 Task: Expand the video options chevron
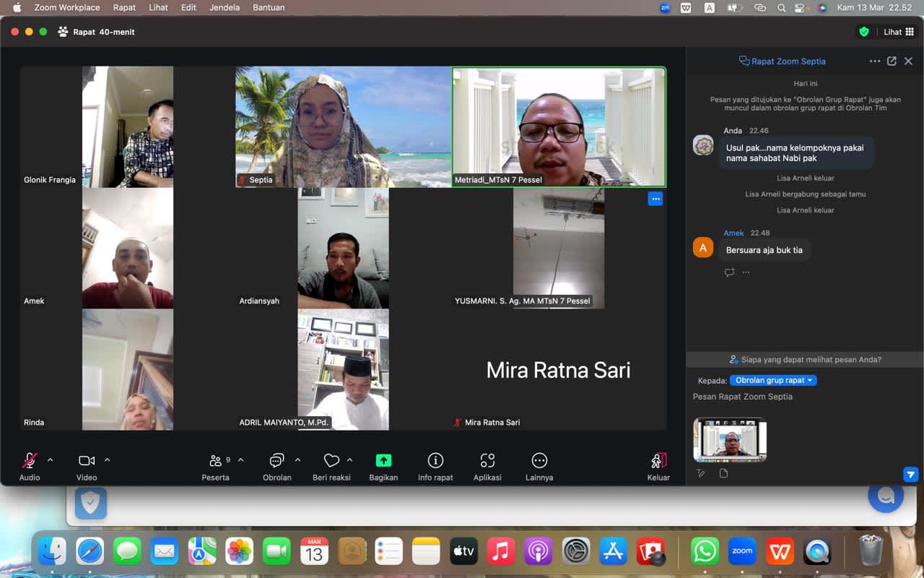108,460
